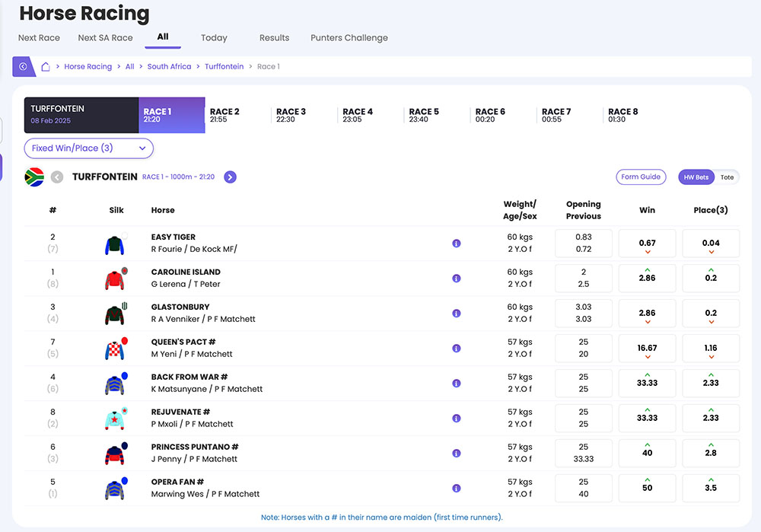Open info icon for Queen's Pact
Screen dimensions: 761x532
click(456, 348)
